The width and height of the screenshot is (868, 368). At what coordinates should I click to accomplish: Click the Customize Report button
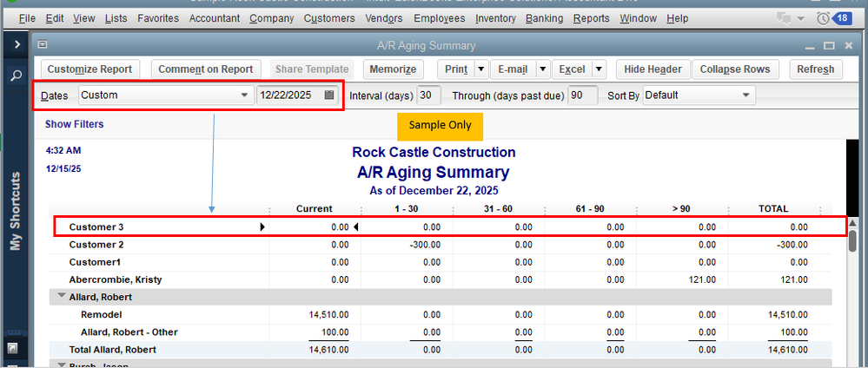[89, 69]
